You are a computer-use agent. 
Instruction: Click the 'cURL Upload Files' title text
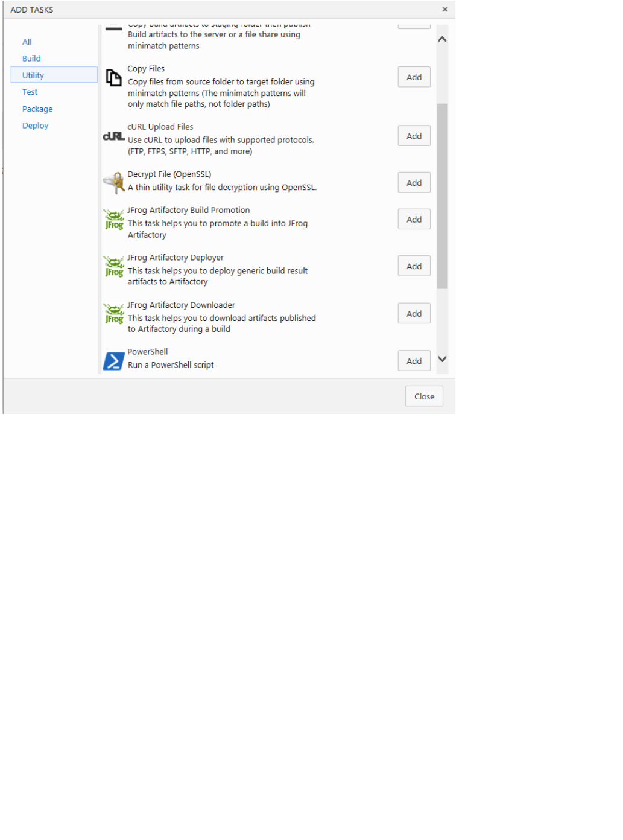click(x=160, y=127)
